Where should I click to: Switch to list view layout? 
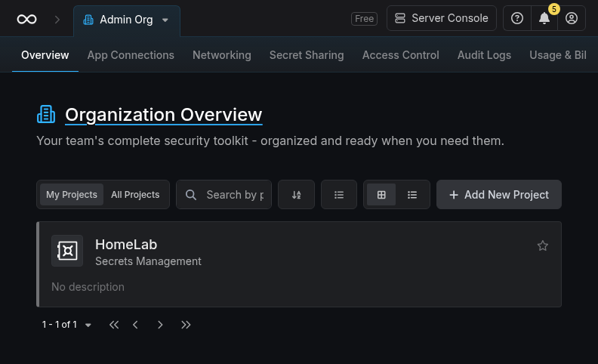pos(412,195)
